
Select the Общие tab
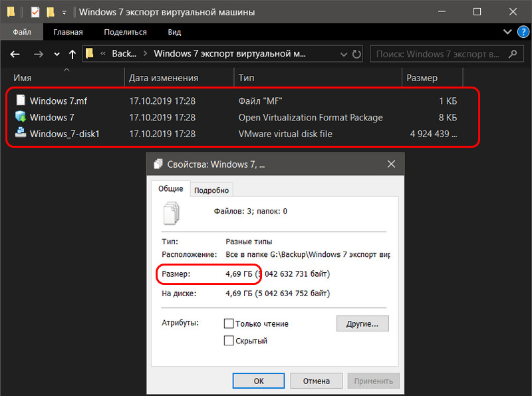(171, 189)
